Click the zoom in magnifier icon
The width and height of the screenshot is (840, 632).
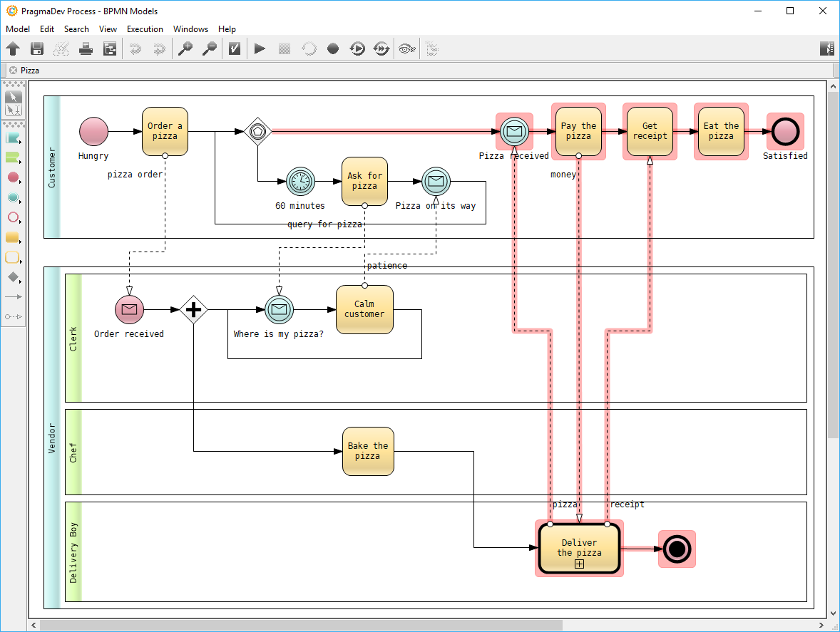click(185, 48)
